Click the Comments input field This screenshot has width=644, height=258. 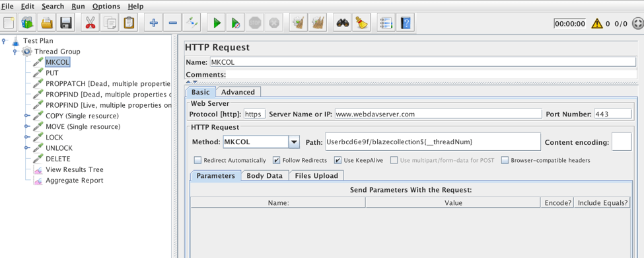[432, 75]
